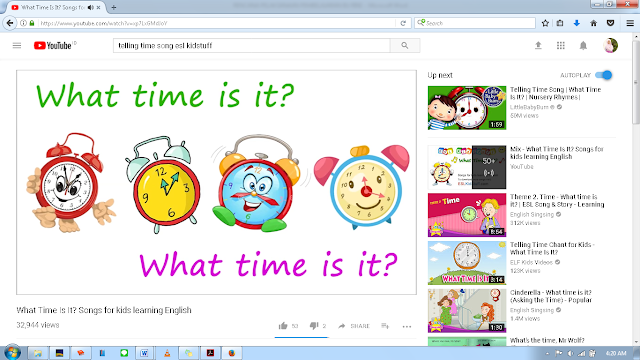Click the '32,944 views' count text
The height and width of the screenshot is (360, 640).
click(x=38, y=325)
